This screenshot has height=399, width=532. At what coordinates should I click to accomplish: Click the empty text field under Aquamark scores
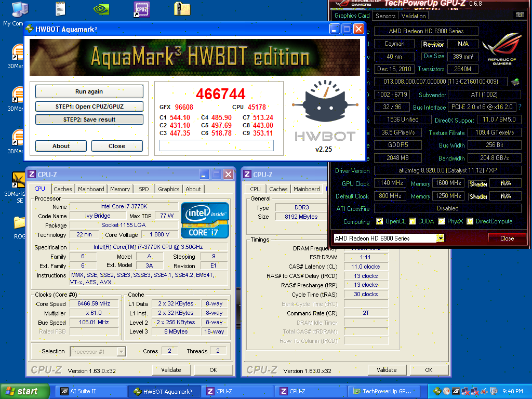217,145
